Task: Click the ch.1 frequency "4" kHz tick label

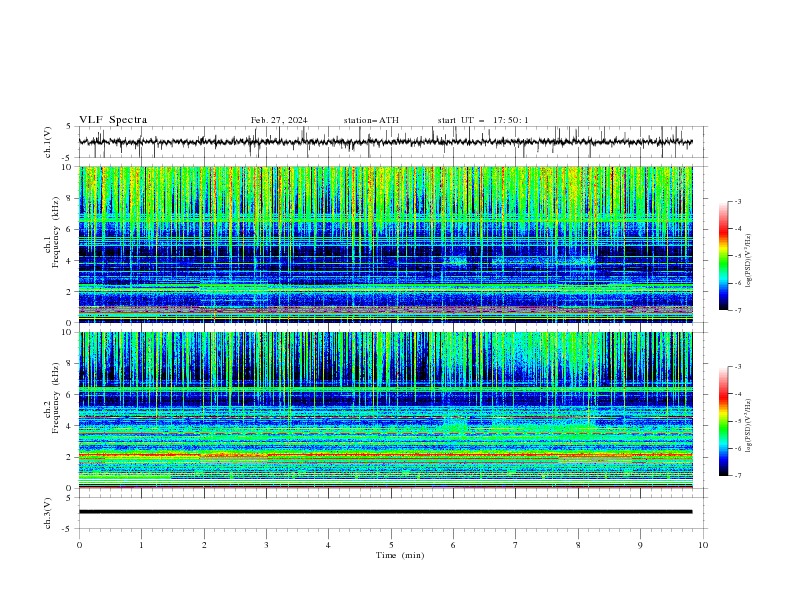Action: [x=71, y=261]
